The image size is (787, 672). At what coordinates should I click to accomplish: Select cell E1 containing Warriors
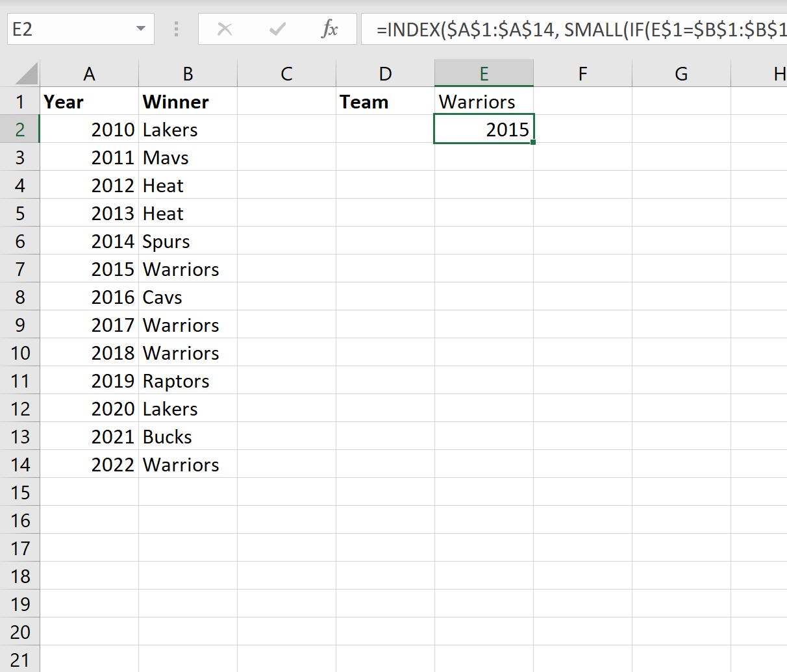click(484, 101)
